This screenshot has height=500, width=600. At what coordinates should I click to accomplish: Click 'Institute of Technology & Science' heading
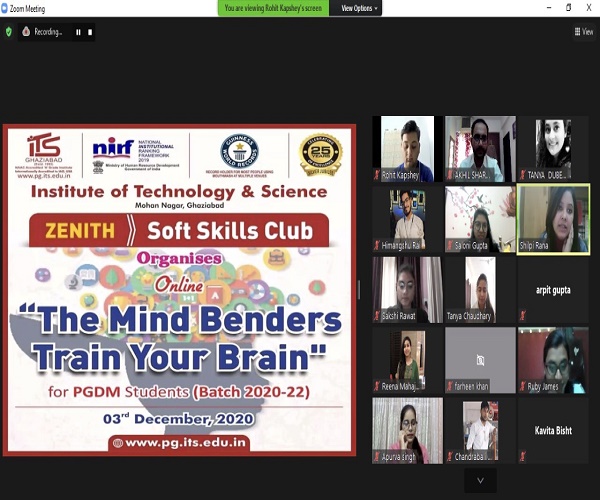[179, 191]
